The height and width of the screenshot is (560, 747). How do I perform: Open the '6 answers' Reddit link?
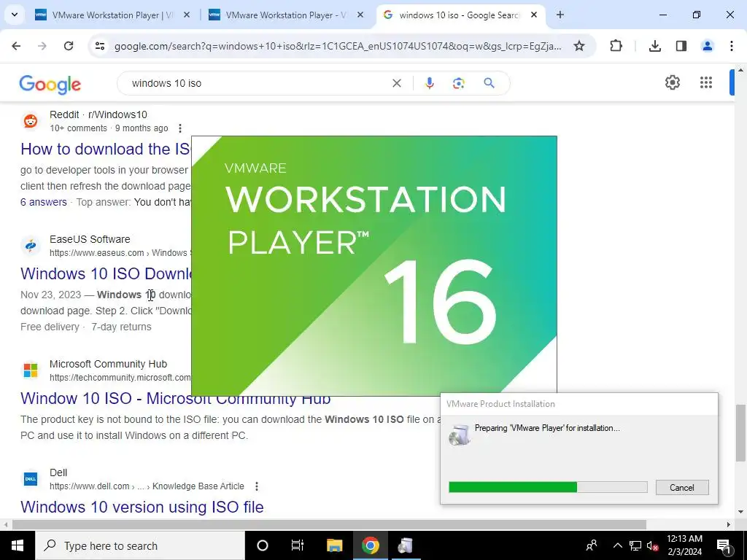click(x=43, y=202)
